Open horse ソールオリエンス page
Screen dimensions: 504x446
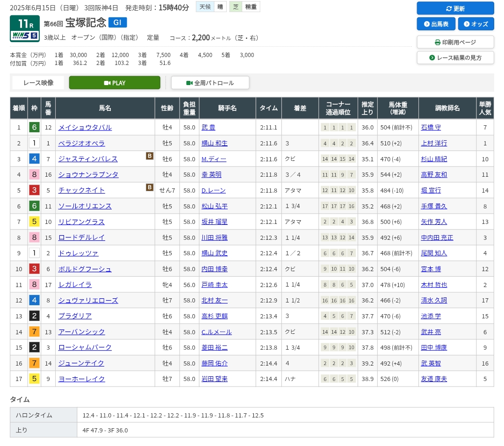[x=85, y=206]
